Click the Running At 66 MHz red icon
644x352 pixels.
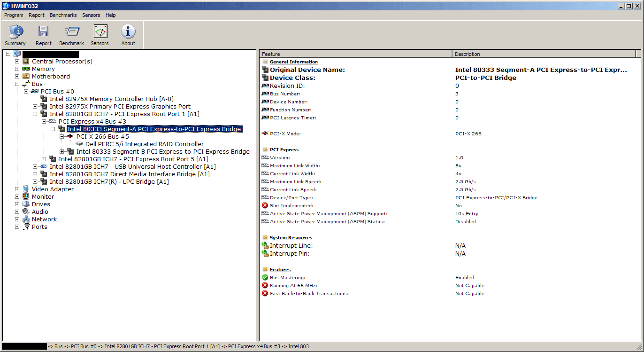tap(265, 285)
